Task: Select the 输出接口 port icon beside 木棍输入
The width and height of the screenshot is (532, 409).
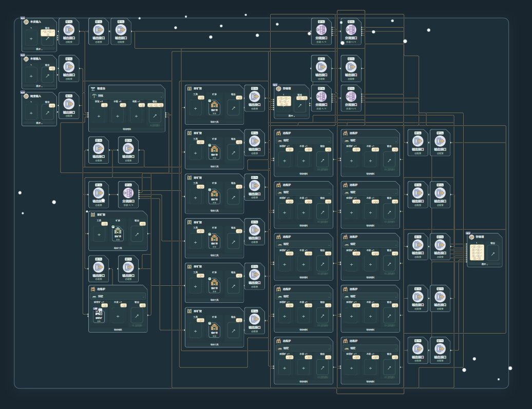Action: click(x=69, y=67)
